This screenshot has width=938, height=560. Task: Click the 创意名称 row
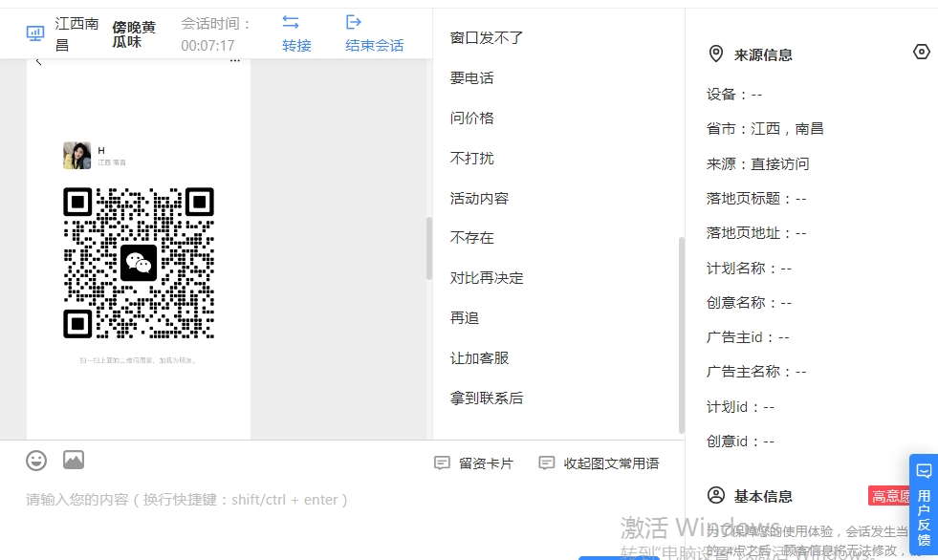[749, 303]
